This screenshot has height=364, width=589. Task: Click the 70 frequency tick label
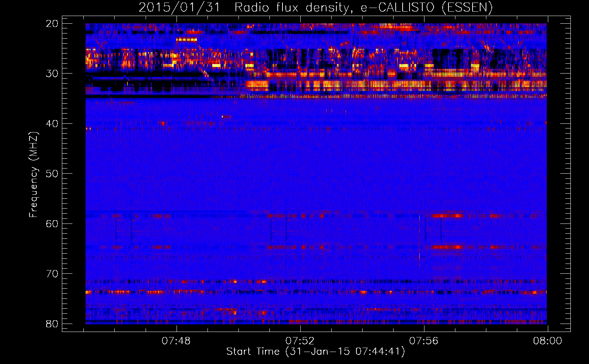click(x=52, y=274)
